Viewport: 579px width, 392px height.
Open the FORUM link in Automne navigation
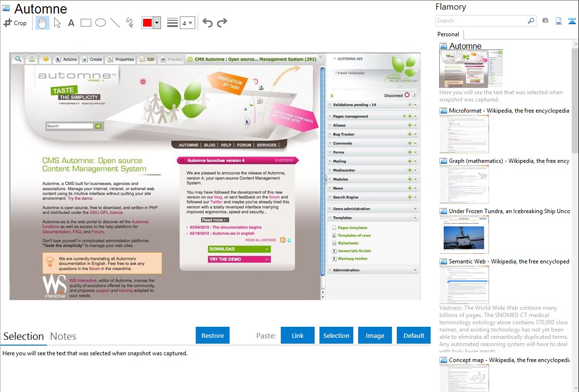click(x=244, y=145)
